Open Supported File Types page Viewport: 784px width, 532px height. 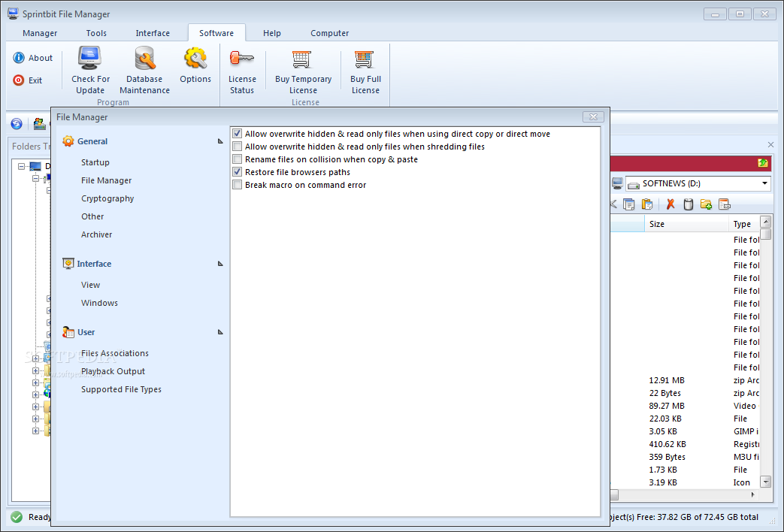pyautogui.click(x=121, y=389)
